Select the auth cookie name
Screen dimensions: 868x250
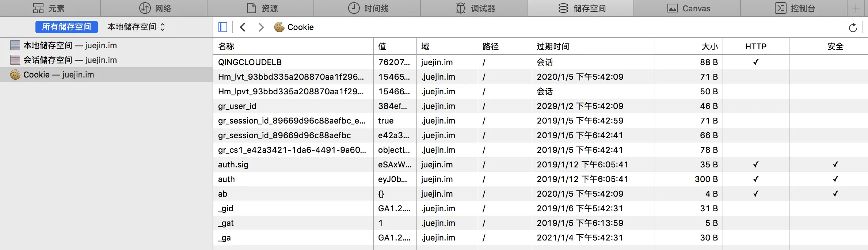[226, 179]
